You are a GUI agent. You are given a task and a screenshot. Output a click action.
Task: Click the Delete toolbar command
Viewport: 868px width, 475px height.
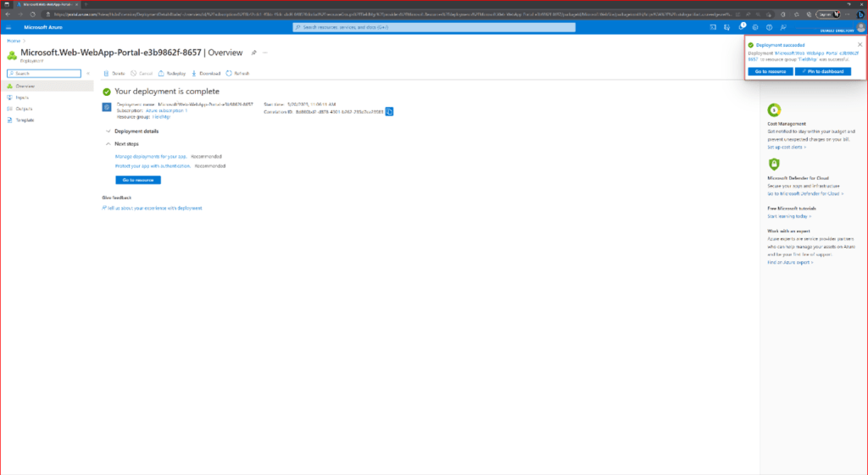pyautogui.click(x=114, y=73)
